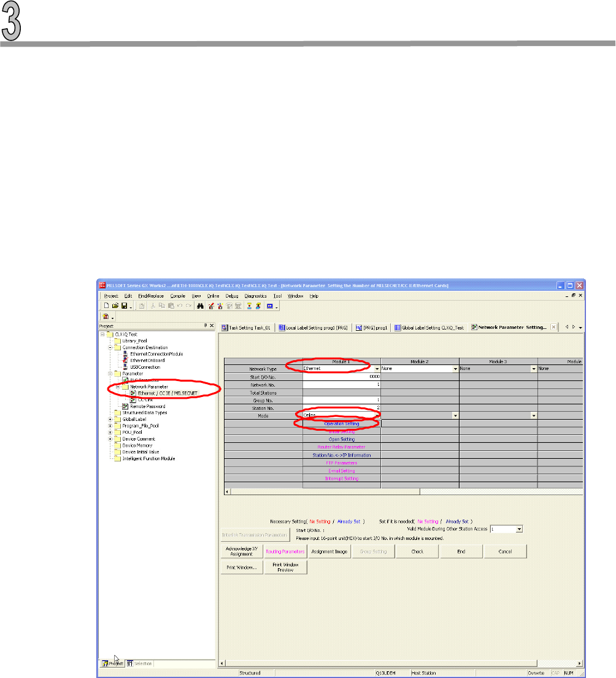The width and height of the screenshot is (616, 678).
Task: Select EthernetConnectionModule connection icon
Action: pos(125,353)
